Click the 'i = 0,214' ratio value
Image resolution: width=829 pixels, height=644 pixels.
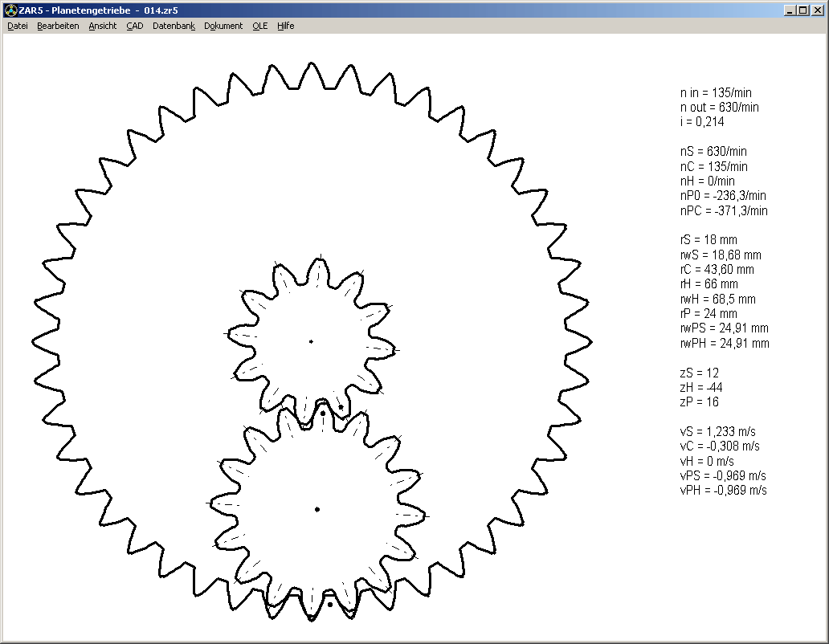(702, 122)
